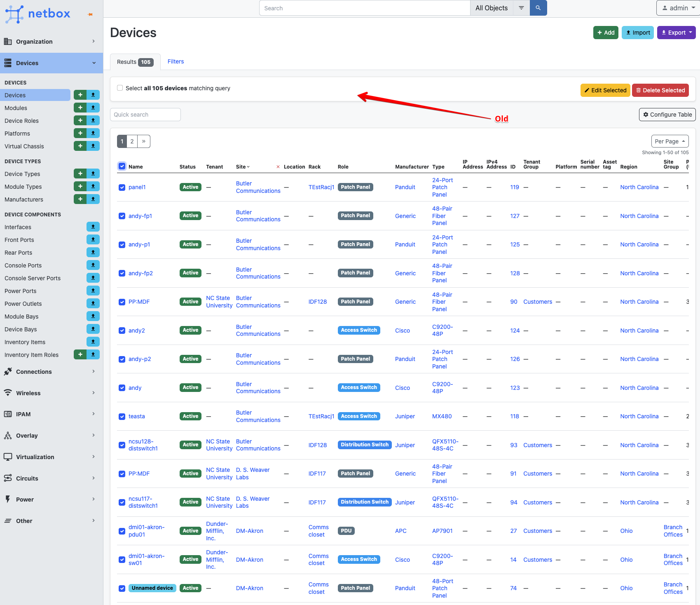This screenshot has height=605, width=700.
Task: Import Device Bays with upload icon
Action: [x=93, y=329]
